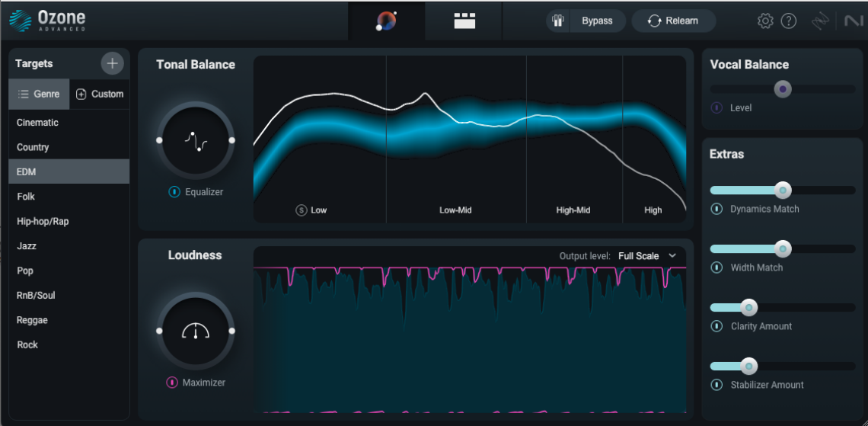Click the iZotope logo icon beside NI
Image resolution: width=868 pixels, height=426 pixels.
tap(820, 21)
